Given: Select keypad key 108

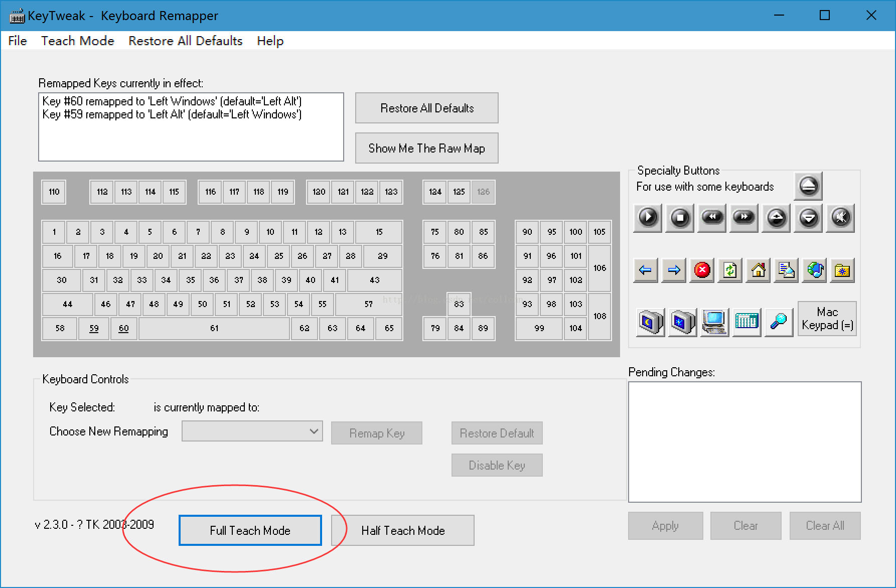Looking at the screenshot, I should 600,316.
